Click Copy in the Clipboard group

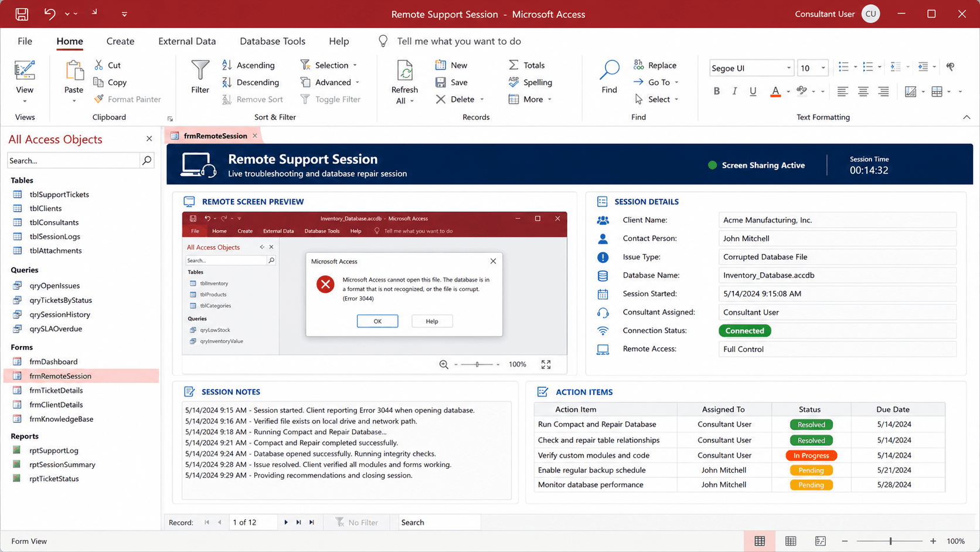click(x=110, y=82)
